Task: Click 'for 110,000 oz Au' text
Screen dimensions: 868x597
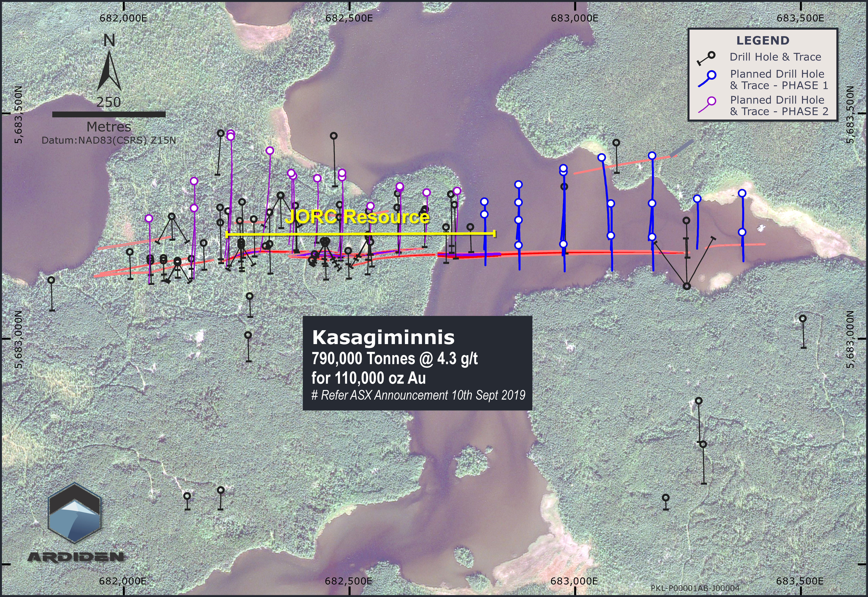Action: pyautogui.click(x=369, y=378)
